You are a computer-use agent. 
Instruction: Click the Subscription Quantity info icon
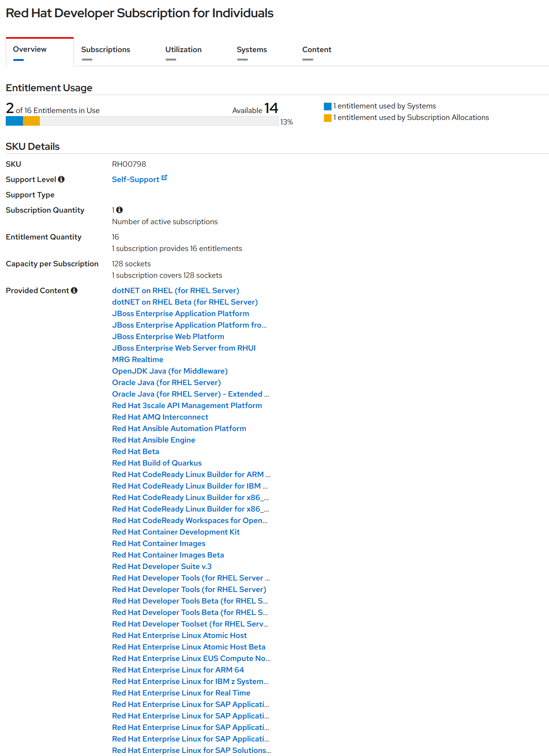(x=119, y=210)
